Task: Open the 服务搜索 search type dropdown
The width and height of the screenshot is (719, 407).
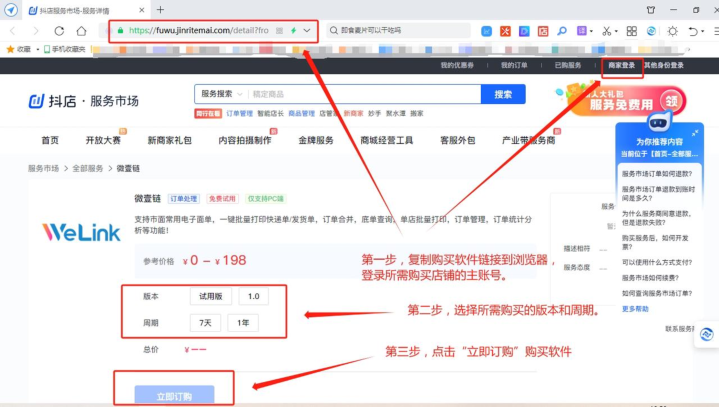Action: [x=221, y=94]
